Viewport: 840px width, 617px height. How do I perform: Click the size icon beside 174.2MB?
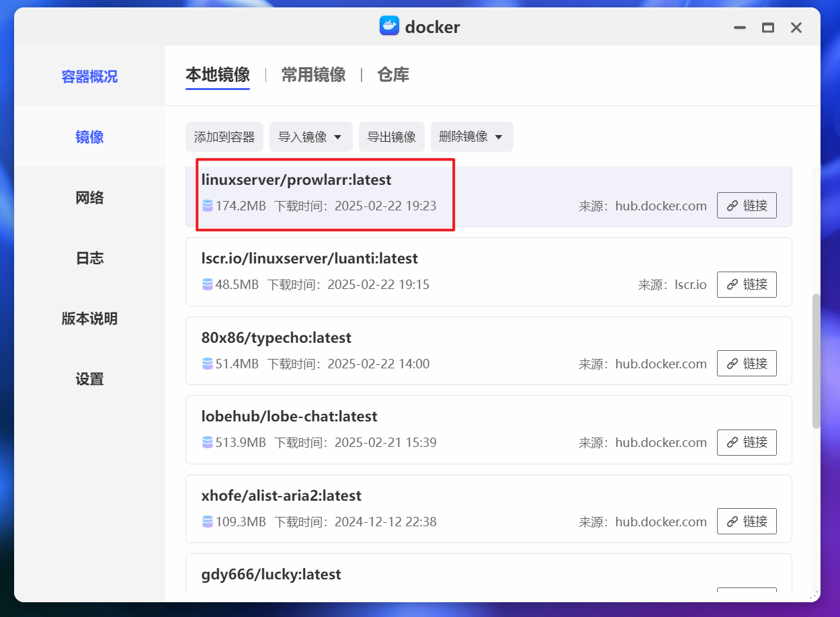tap(207, 206)
